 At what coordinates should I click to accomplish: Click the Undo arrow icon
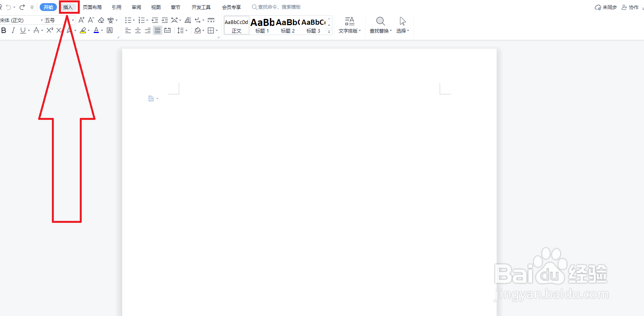point(9,7)
